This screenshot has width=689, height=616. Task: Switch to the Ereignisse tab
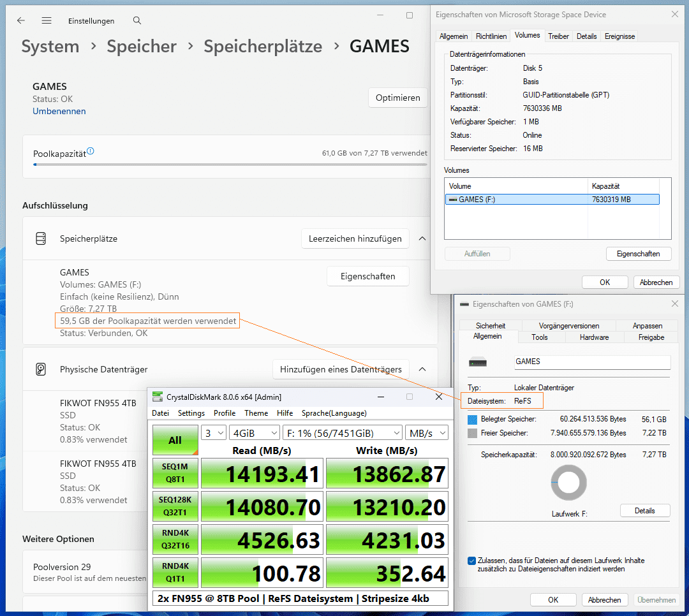point(619,36)
